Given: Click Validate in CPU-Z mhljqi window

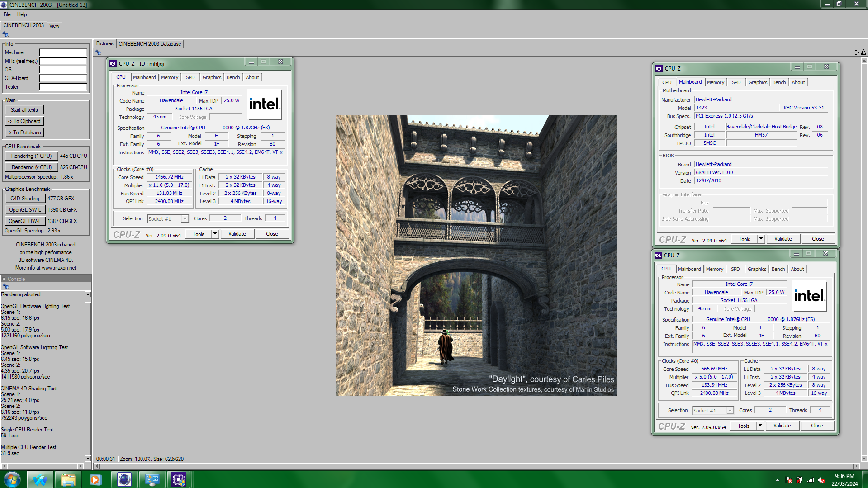Looking at the screenshot, I should (237, 234).
